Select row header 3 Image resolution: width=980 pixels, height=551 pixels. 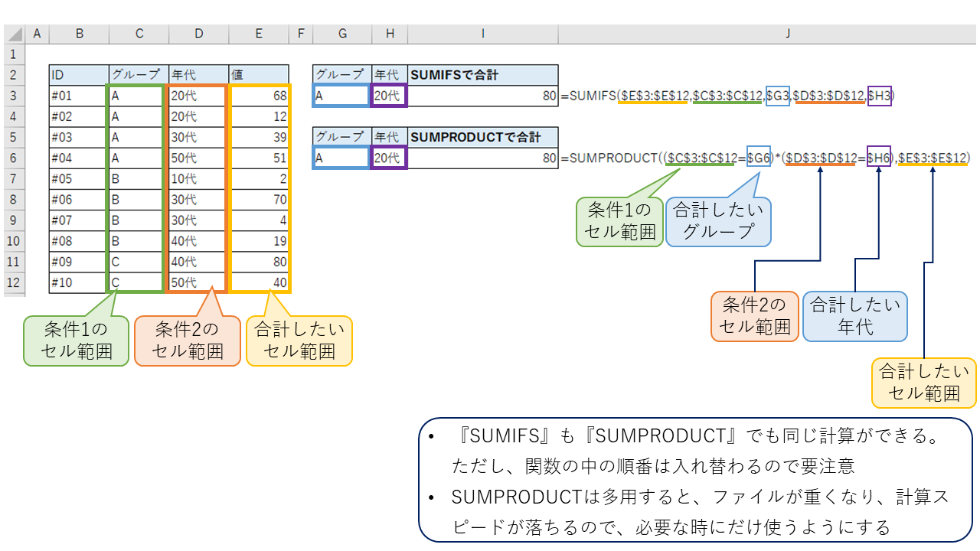[14, 96]
